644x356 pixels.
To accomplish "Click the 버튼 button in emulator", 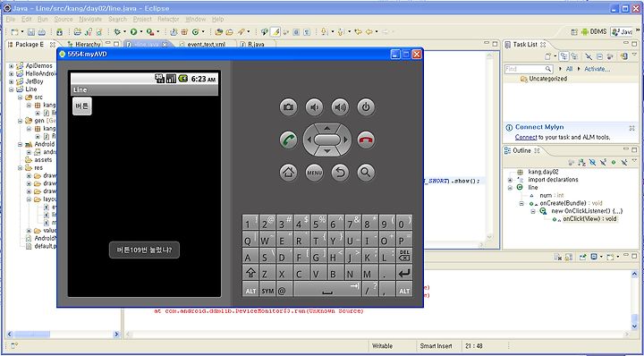I will 82,106.
